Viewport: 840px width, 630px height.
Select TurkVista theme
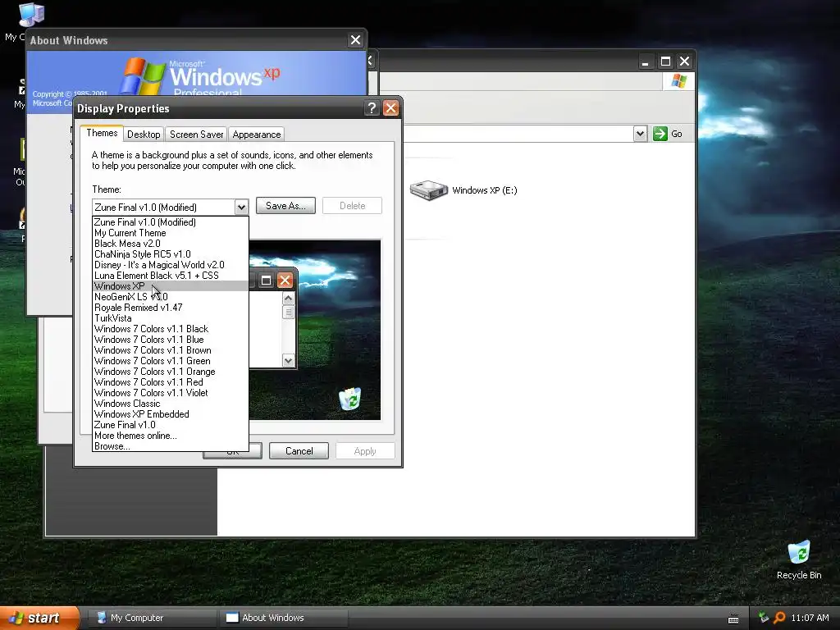(171, 318)
